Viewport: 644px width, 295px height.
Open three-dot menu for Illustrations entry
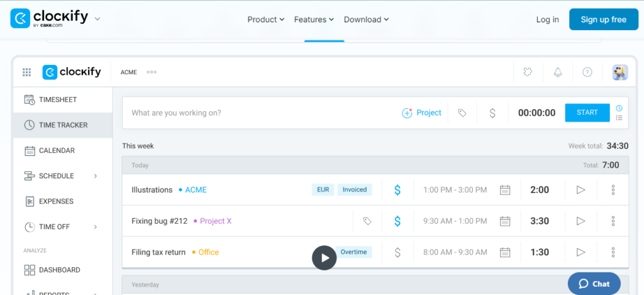coord(613,190)
